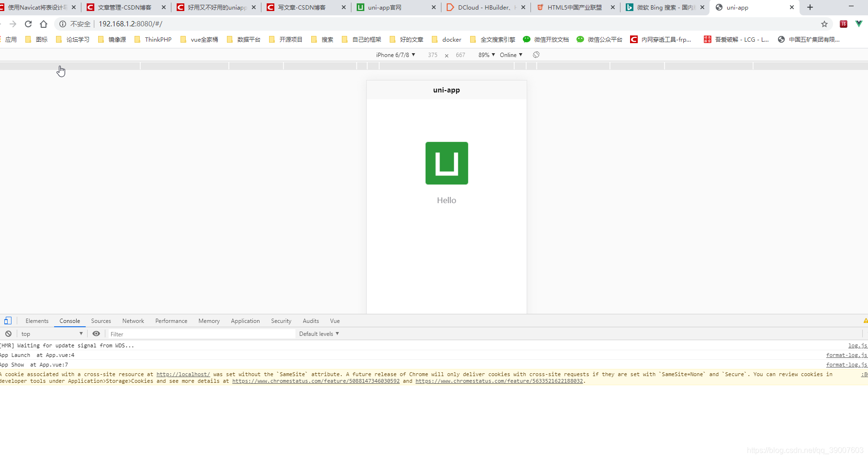Screen dimensions: 868x459
Task: Click the green uni-app logo image
Action: pos(447,163)
